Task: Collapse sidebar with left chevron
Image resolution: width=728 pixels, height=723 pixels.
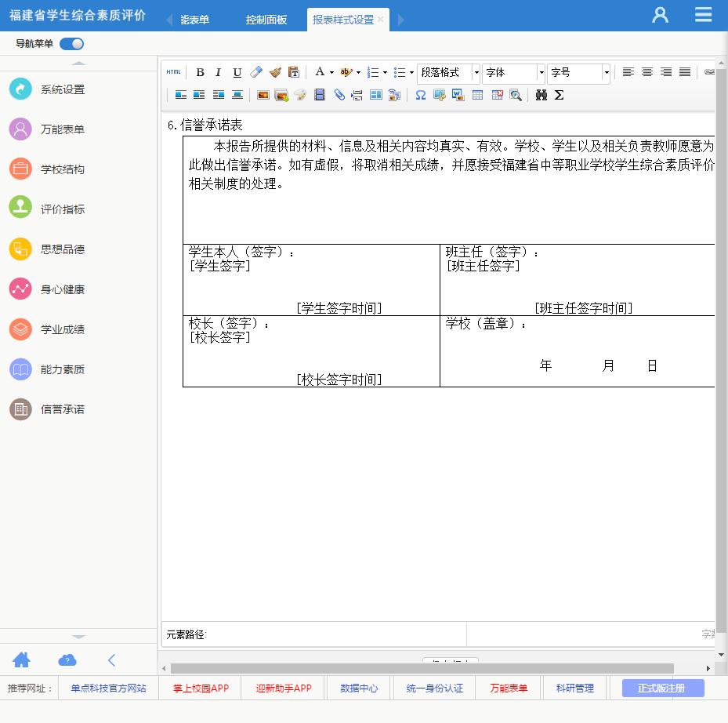Action: pos(111,659)
